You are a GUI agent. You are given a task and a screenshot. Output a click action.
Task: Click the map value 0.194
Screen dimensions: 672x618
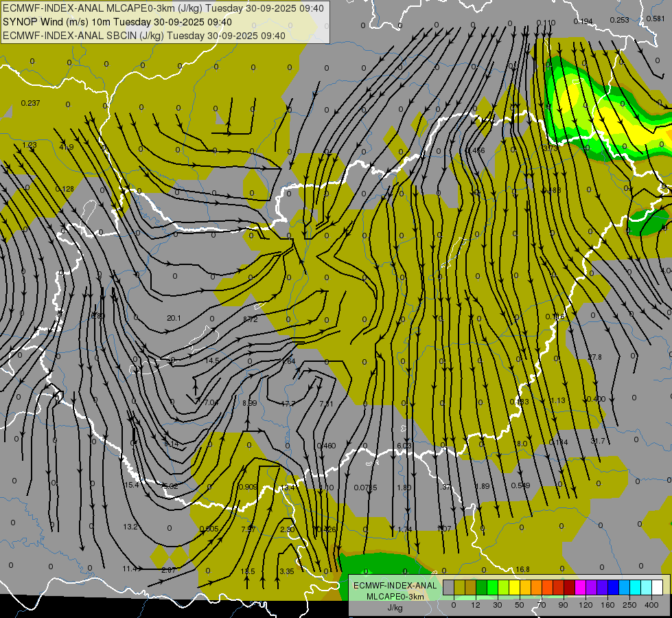tap(583, 21)
